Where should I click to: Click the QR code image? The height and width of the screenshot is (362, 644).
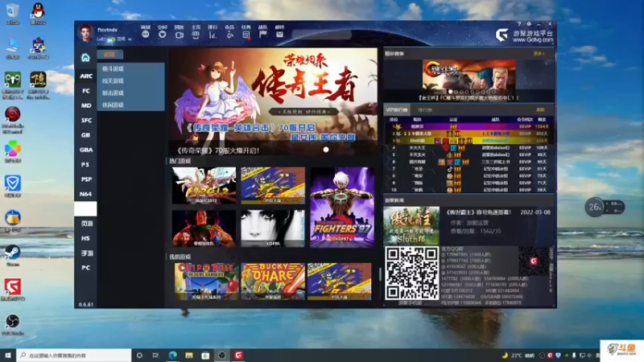point(411,274)
